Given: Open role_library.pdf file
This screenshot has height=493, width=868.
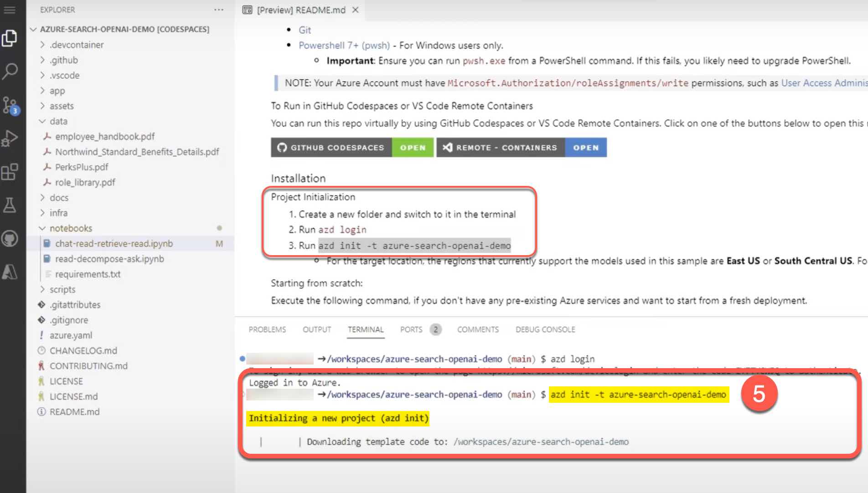Looking at the screenshot, I should tap(85, 182).
